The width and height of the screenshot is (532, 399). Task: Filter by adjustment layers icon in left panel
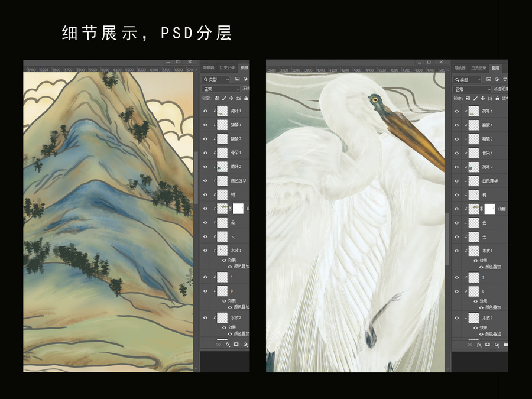tap(245, 79)
